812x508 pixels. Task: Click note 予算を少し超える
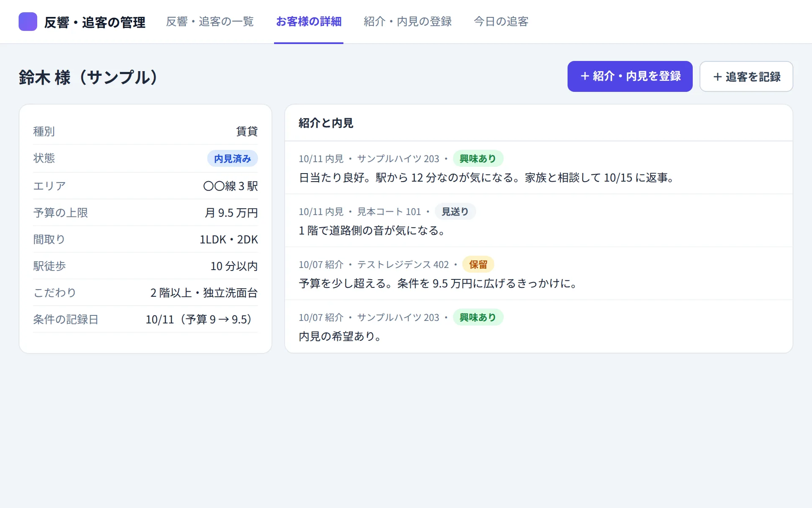[439, 283]
